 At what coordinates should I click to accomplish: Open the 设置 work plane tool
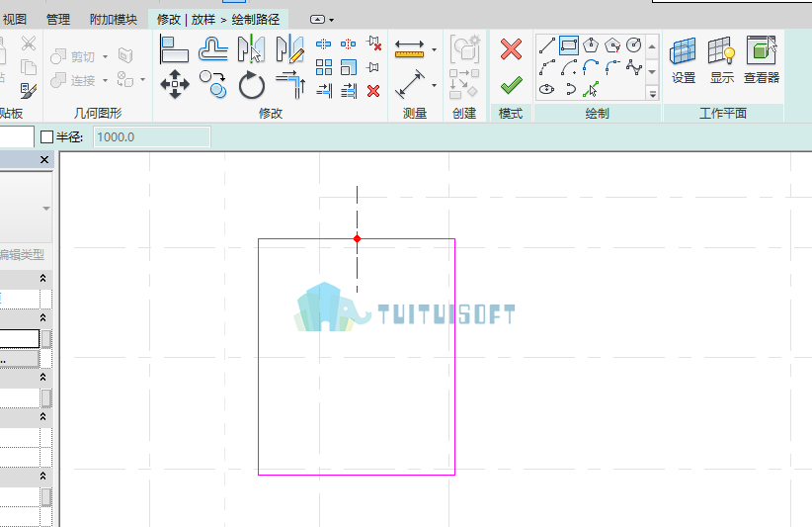pos(683,59)
